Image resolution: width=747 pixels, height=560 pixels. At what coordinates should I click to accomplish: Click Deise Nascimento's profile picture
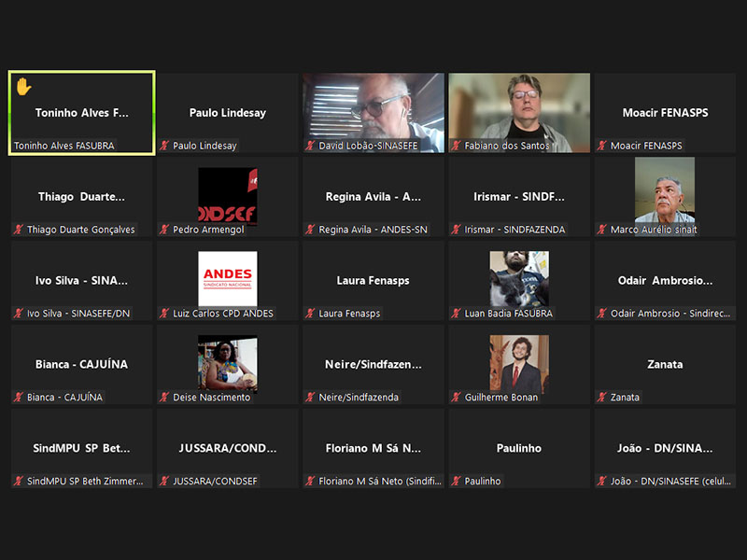click(227, 363)
